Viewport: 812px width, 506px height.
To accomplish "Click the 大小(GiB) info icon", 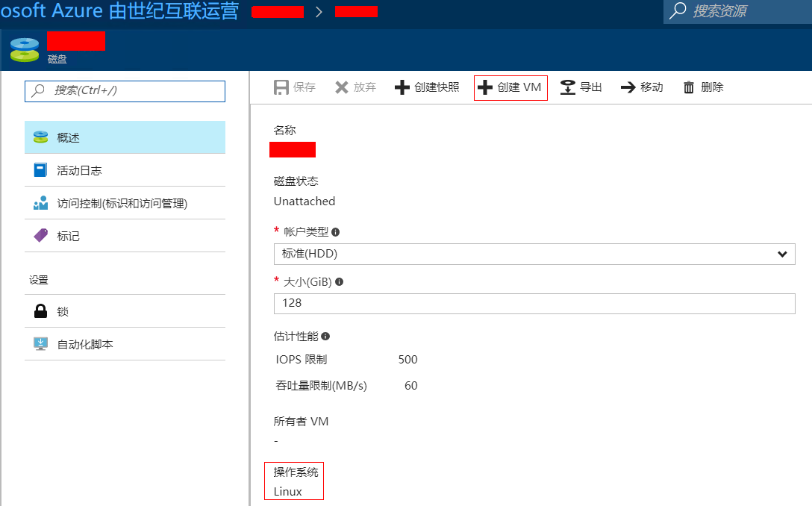I will point(340,282).
